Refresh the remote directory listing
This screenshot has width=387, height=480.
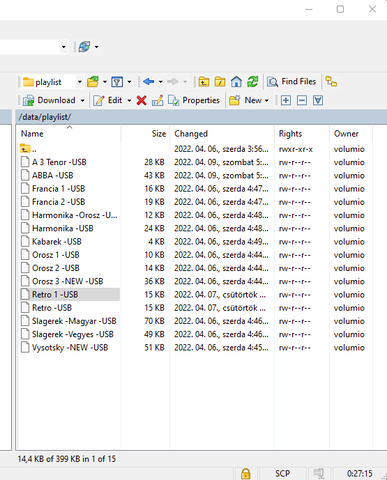(x=253, y=82)
